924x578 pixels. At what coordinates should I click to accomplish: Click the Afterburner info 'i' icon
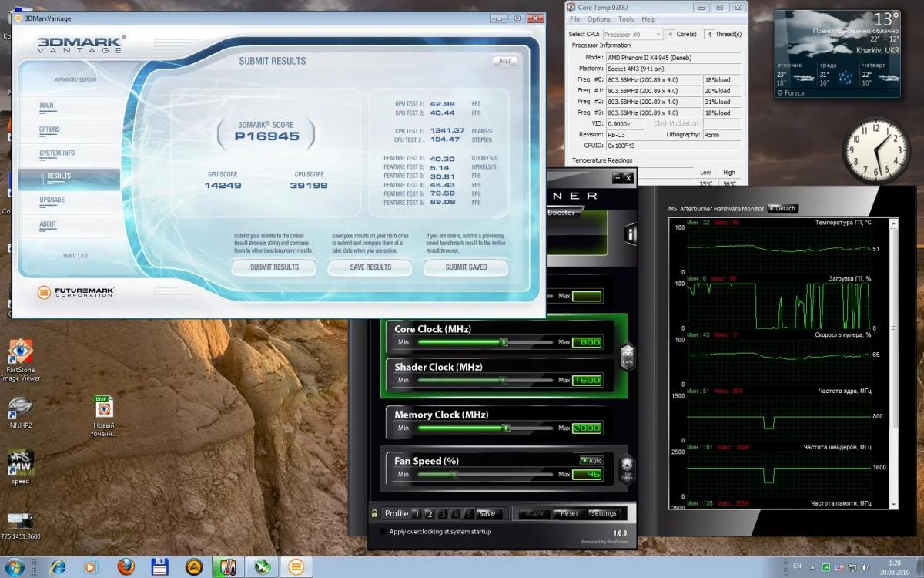(631, 233)
